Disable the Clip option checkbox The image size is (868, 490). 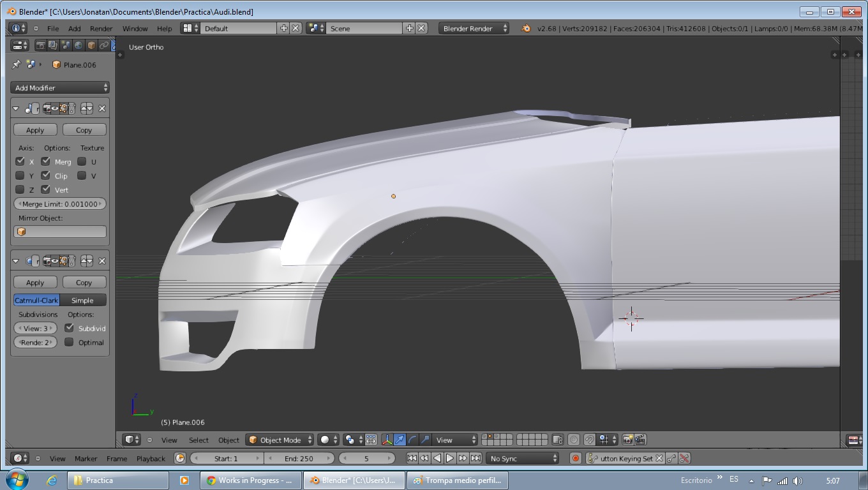(46, 175)
